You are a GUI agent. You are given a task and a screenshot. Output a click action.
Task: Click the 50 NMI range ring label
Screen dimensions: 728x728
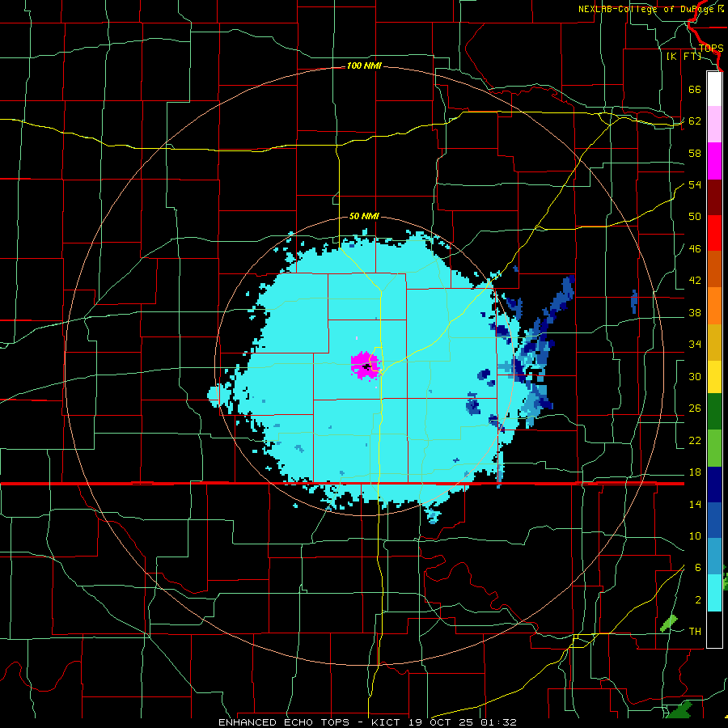pos(364,216)
